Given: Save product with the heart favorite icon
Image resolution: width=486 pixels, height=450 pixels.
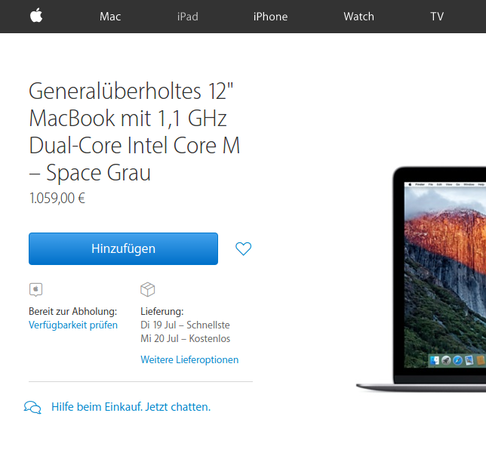Looking at the screenshot, I should click(x=243, y=249).
